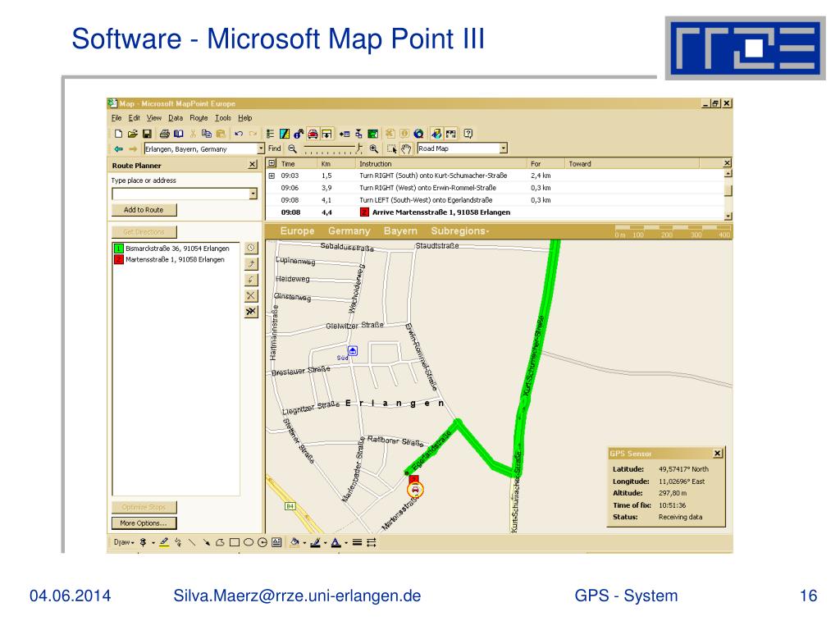The width and height of the screenshot is (840, 630).
Task: Select the Pushpin drawing tool
Action: (143, 543)
